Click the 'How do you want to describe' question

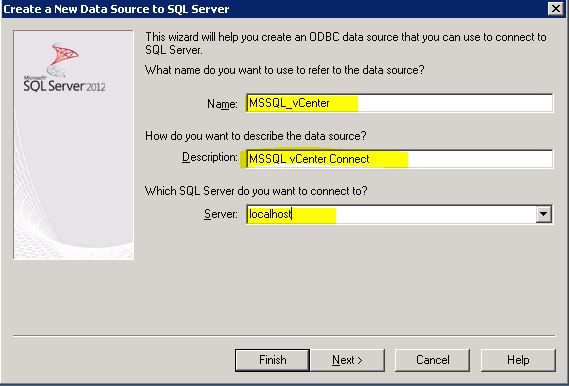(x=256, y=136)
